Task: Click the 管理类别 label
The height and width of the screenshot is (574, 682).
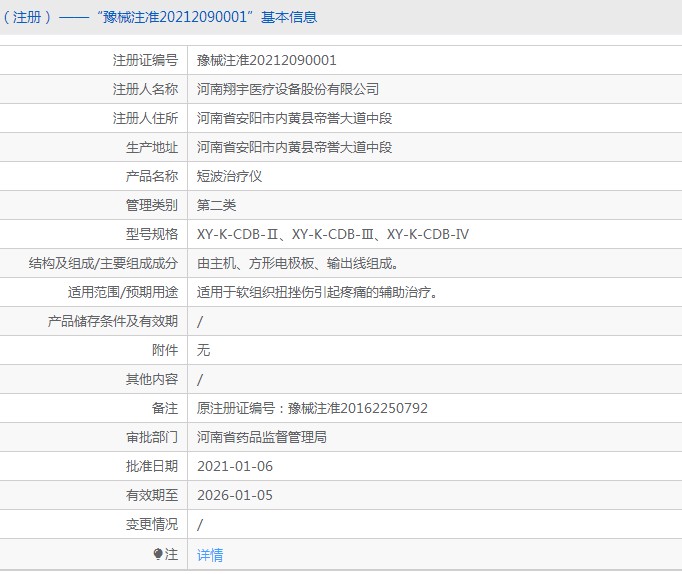Action: [x=152, y=205]
